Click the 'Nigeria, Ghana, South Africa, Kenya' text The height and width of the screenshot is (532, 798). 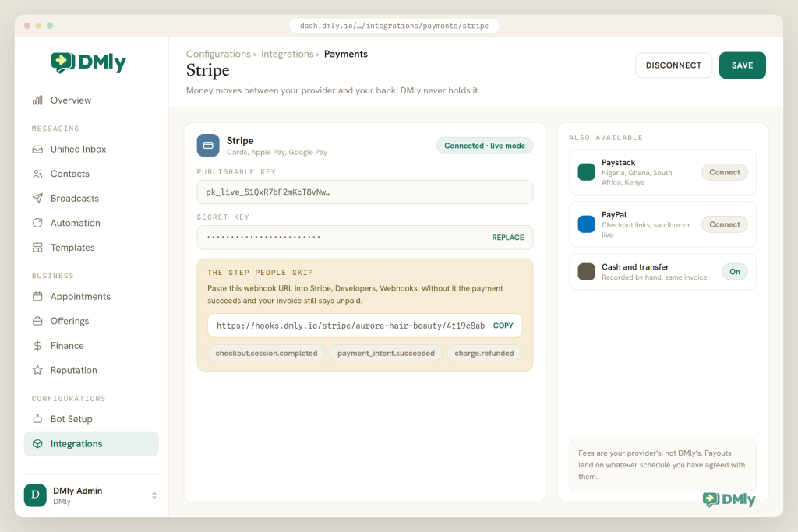coord(637,178)
